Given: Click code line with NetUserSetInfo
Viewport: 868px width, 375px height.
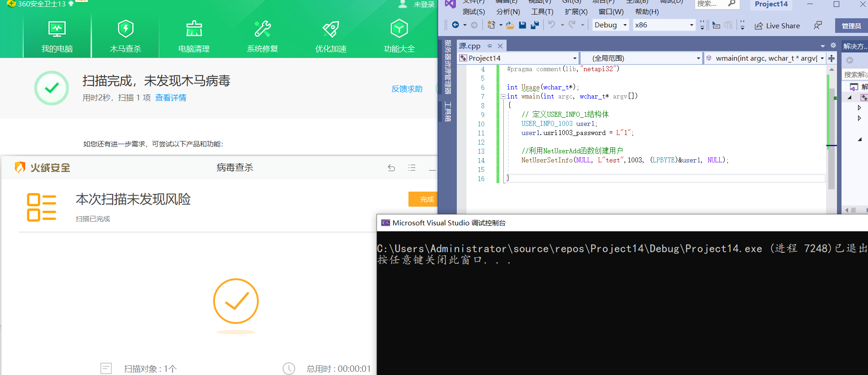Looking at the screenshot, I should [625, 160].
